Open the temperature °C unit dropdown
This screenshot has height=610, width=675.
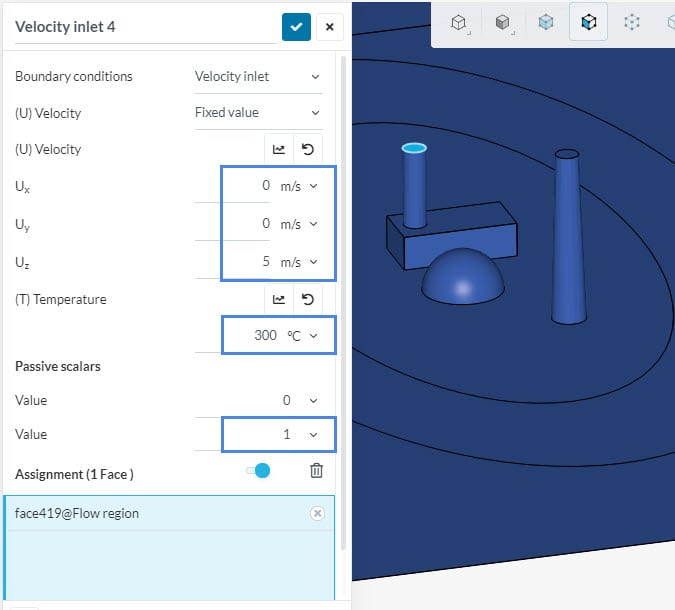(x=301, y=336)
